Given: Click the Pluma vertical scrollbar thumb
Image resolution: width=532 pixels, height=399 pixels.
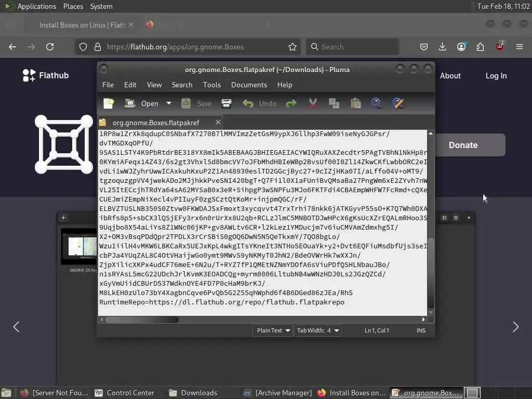Looking at the screenshot, I should coord(431,272).
